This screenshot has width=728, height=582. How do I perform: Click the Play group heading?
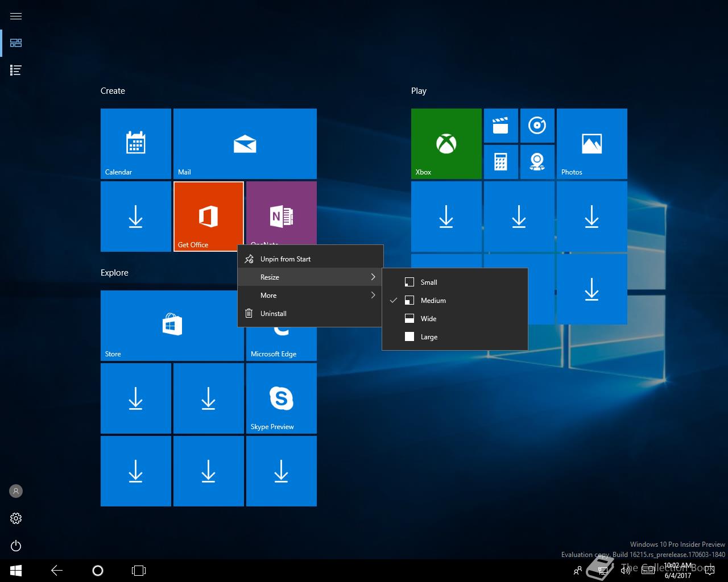419,91
